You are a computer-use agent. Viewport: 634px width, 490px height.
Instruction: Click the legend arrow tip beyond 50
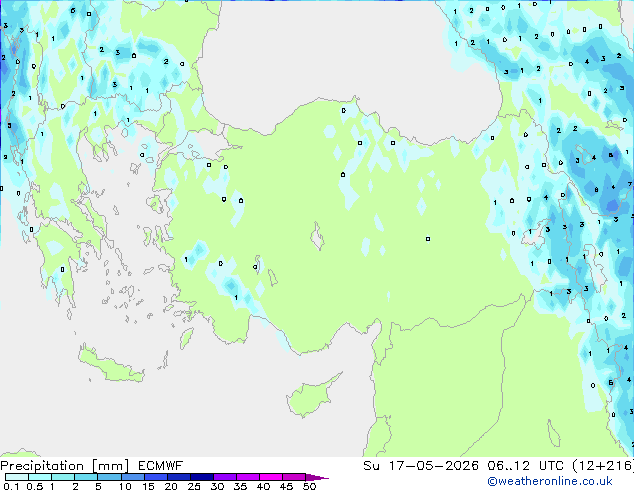click(318, 477)
